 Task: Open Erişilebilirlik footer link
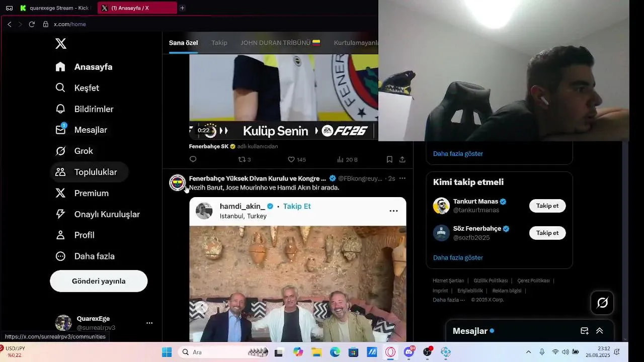(470, 291)
